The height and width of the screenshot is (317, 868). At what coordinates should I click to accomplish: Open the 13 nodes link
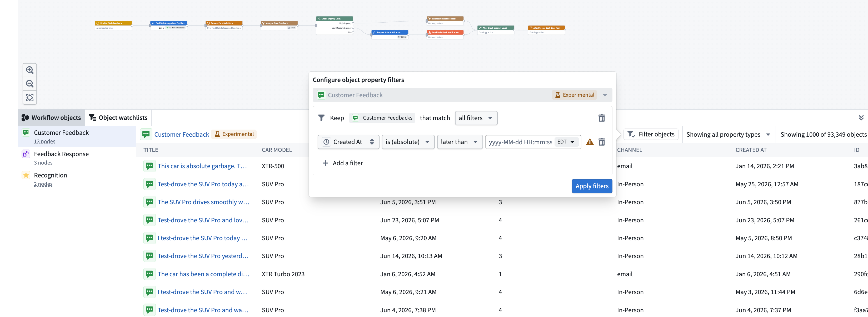coord(44,141)
